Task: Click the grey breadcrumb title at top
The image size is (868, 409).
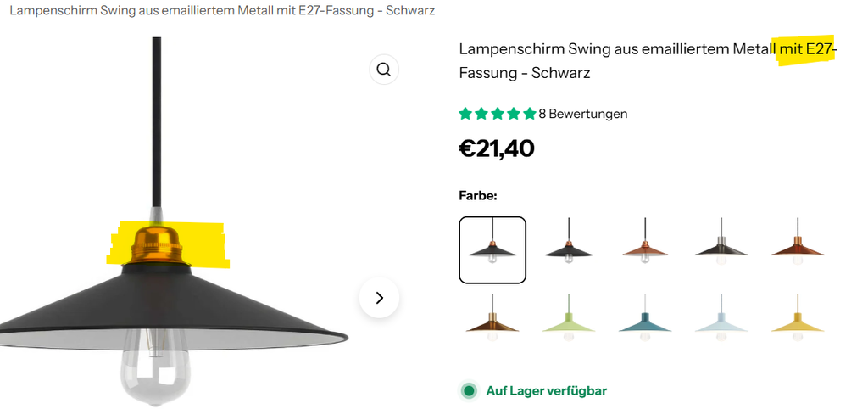Action: point(222,10)
